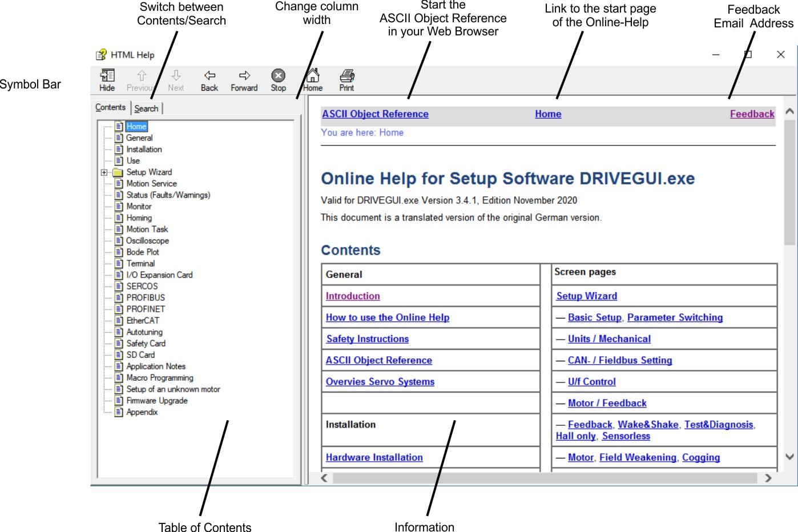Click the Forward arrow icon
Viewport: 798px width, 532px height.
(244, 76)
